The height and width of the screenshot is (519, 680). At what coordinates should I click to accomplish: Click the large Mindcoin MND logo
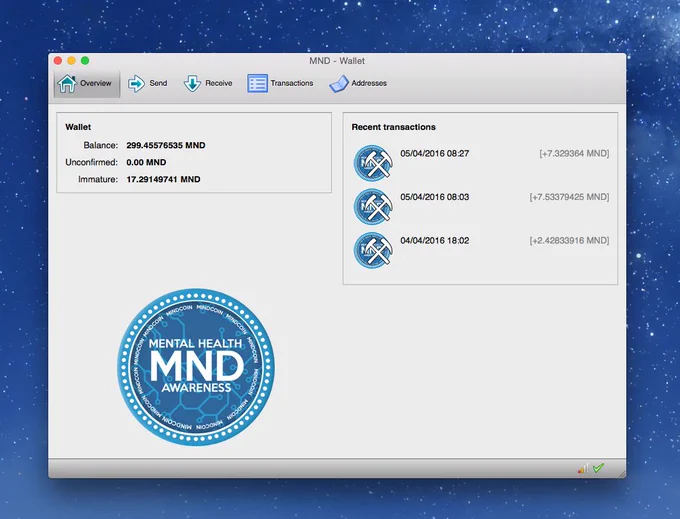click(196, 367)
